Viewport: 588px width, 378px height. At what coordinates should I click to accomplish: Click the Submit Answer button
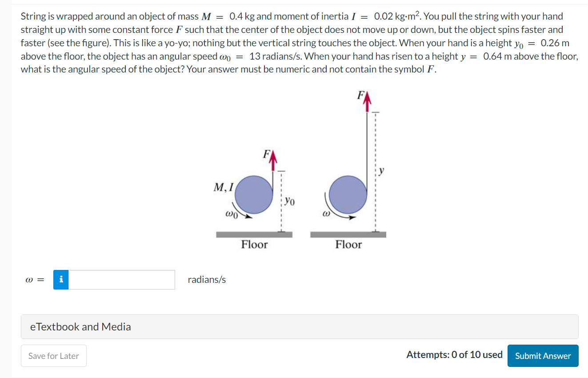543,356
